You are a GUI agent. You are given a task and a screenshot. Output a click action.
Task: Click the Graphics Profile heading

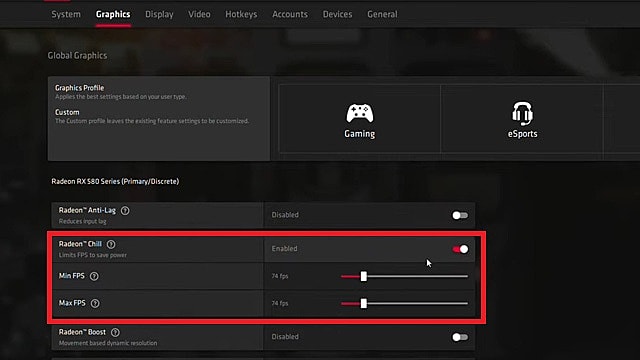click(80, 88)
